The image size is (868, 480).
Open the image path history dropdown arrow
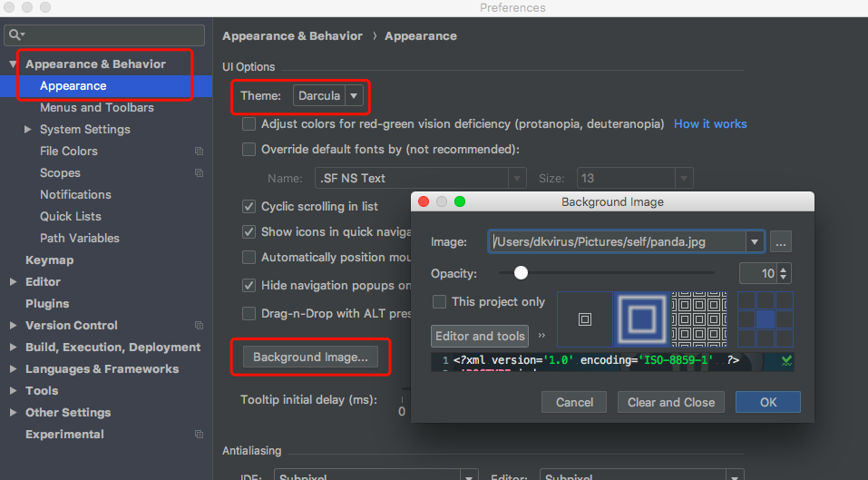[x=754, y=242]
